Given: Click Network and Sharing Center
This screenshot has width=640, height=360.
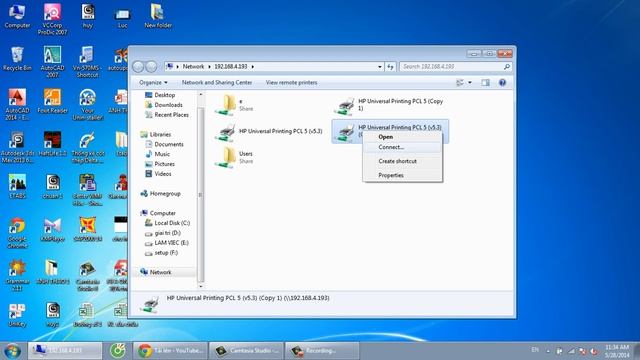Looking at the screenshot, I should (217, 82).
